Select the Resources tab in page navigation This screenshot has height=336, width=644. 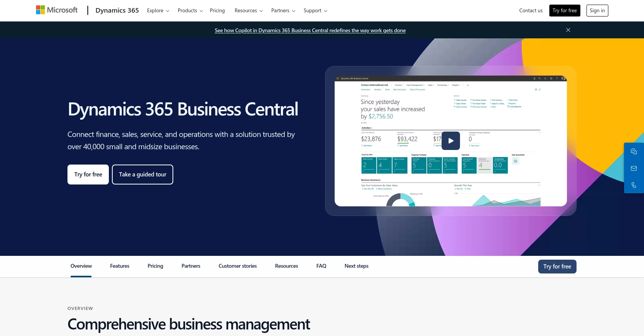tap(286, 266)
